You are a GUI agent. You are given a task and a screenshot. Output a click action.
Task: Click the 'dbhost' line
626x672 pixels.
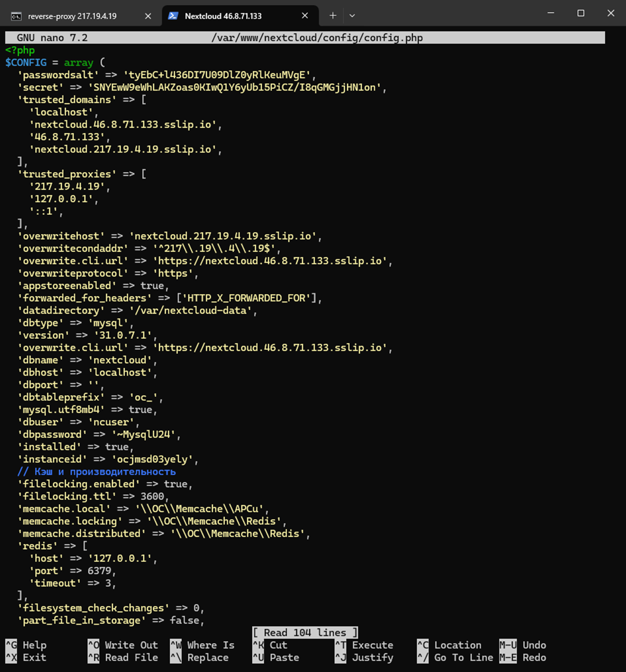tap(87, 372)
